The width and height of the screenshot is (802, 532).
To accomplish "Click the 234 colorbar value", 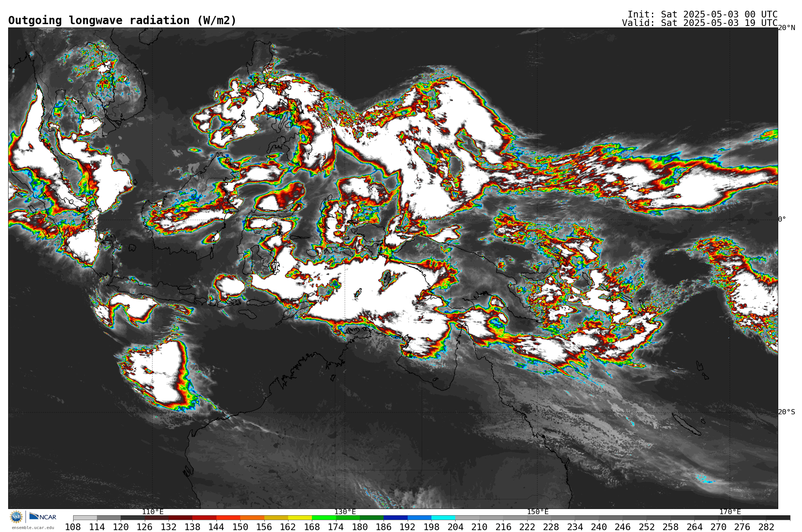I will [x=575, y=527].
